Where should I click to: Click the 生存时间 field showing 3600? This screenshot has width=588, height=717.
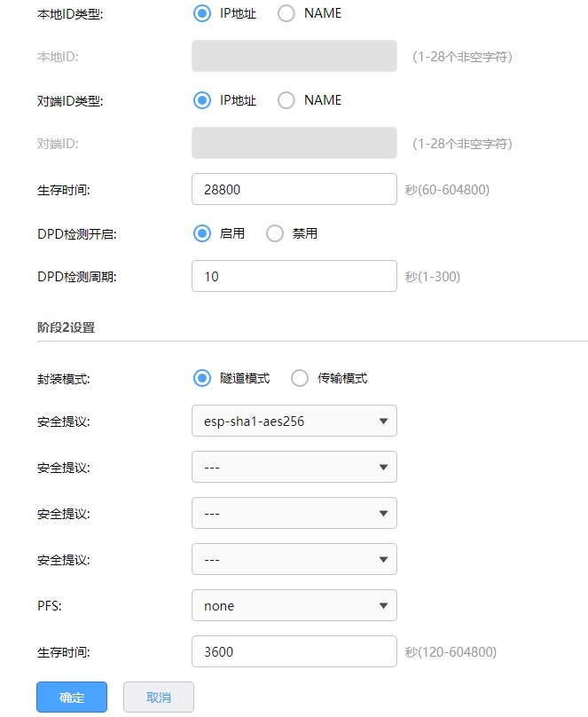tap(294, 651)
